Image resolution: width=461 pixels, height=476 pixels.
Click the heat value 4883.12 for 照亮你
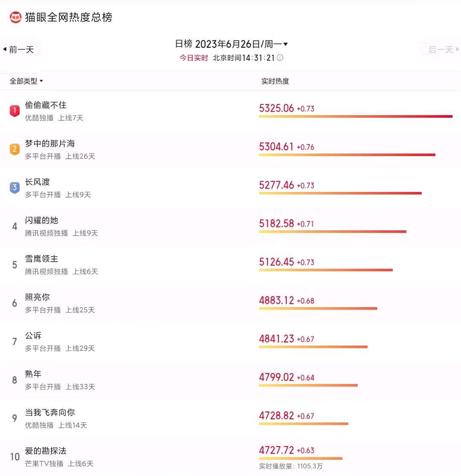(277, 300)
